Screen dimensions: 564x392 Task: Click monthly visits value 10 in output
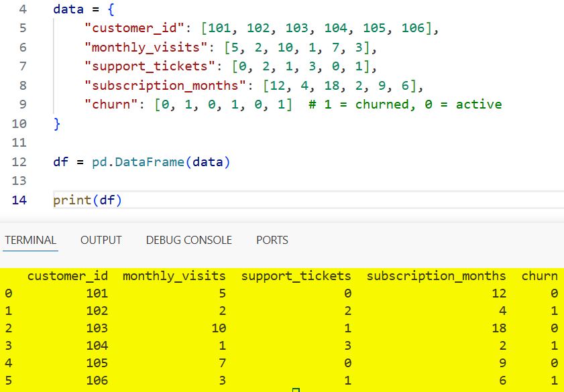(x=219, y=328)
